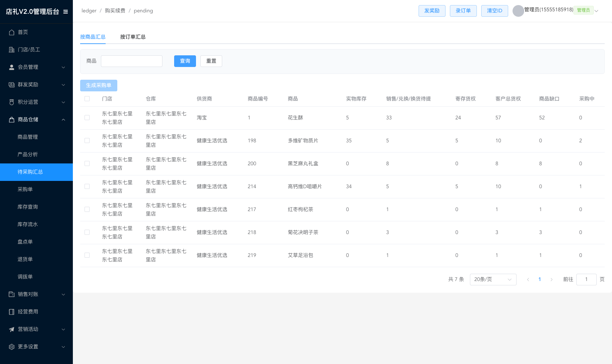Collapse the 商品仓储 menu chevron

[63, 120]
